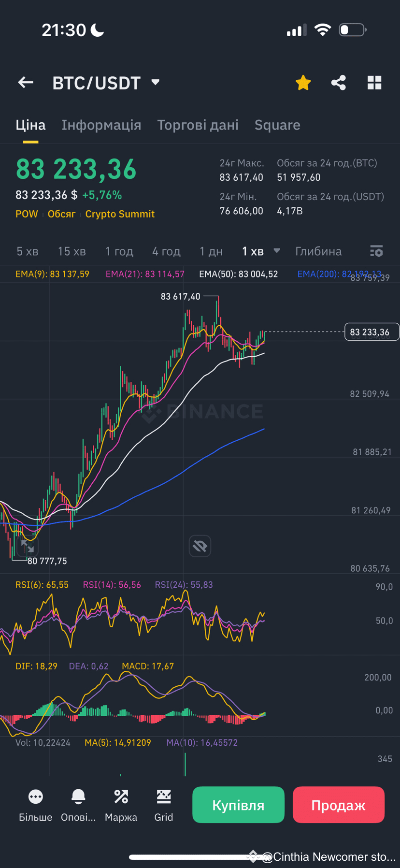400x868 pixels.
Task: Toggle the favorite star for BTC/USDT
Action: click(303, 83)
